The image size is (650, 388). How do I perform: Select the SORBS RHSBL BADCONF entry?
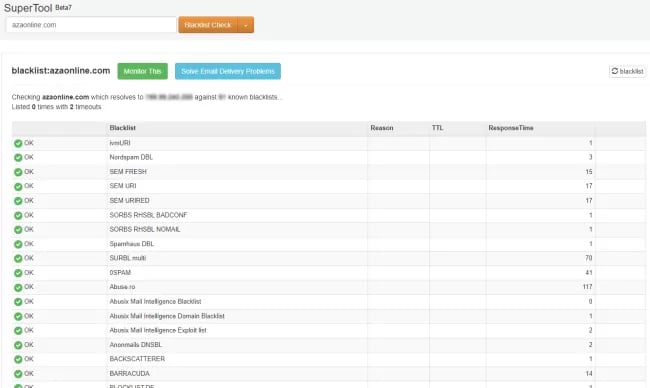(148, 215)
